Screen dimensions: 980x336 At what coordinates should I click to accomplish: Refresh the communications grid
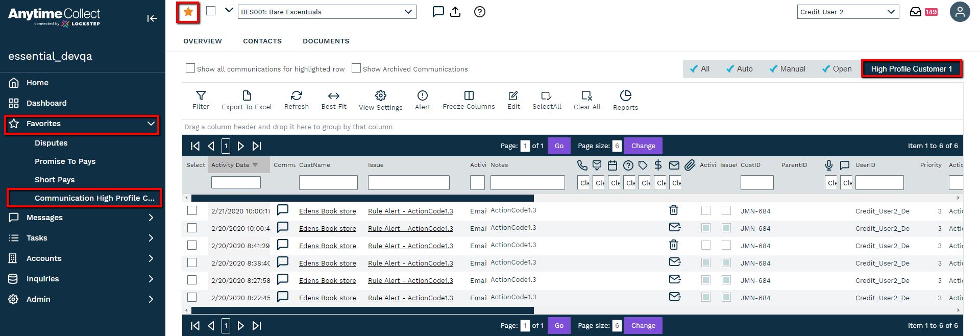click(x=296, y=100)
